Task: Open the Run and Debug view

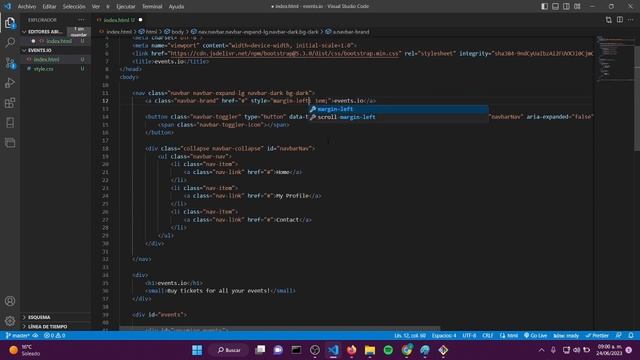Action: point(10,83)
